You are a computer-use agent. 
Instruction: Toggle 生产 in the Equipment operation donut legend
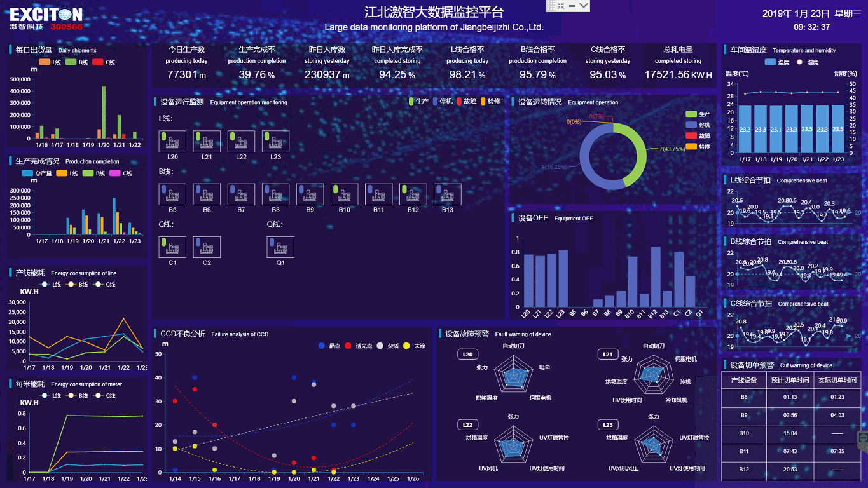coord(698,114)
